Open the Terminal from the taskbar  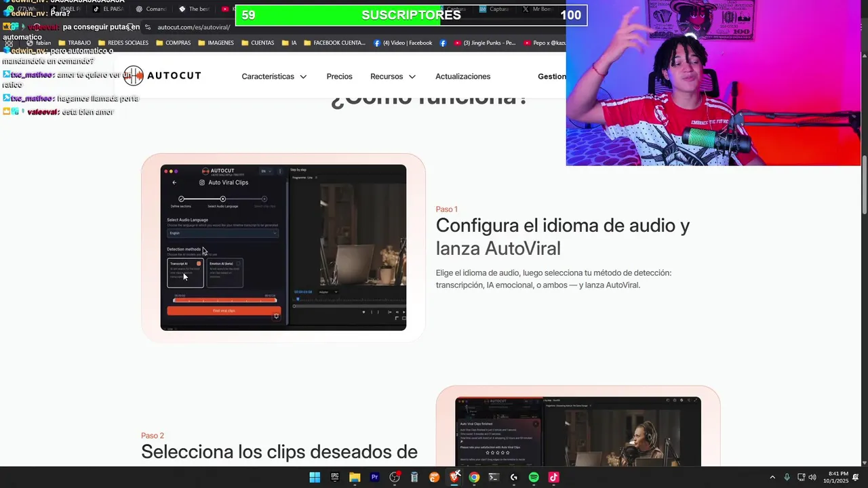[494, 477]
